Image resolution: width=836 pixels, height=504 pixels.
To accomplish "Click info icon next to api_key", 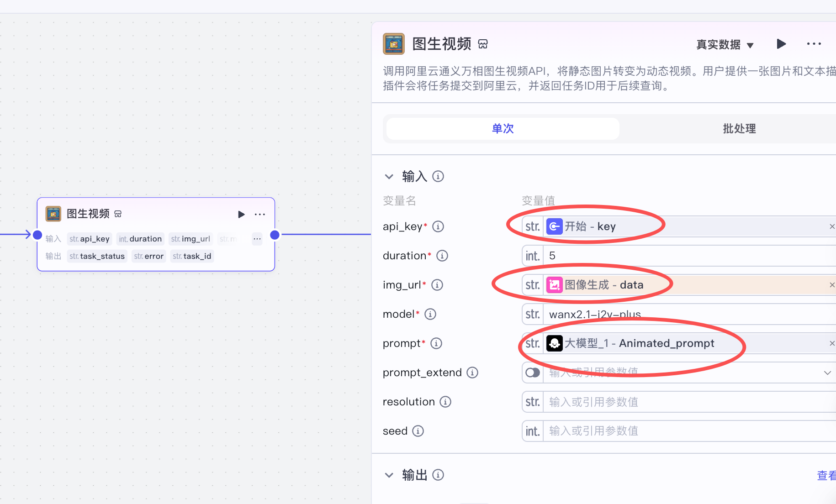I will [438, 226].
